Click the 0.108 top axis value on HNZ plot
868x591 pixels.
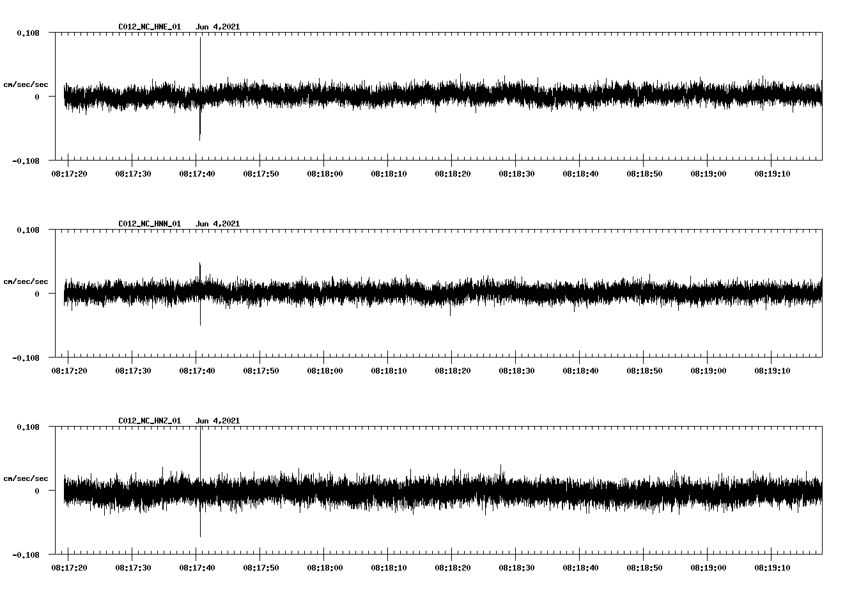[x=27, y=427]
